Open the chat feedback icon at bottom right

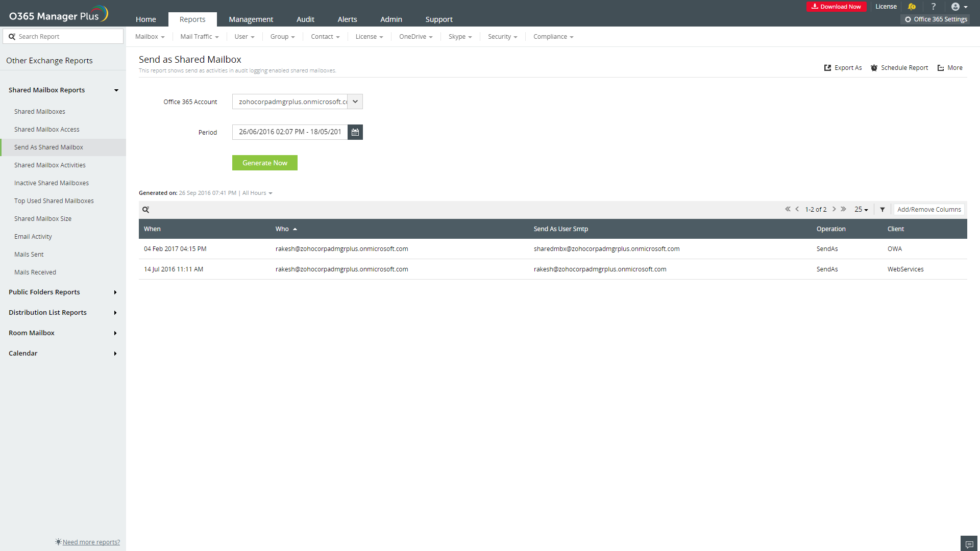coord(969,544)
